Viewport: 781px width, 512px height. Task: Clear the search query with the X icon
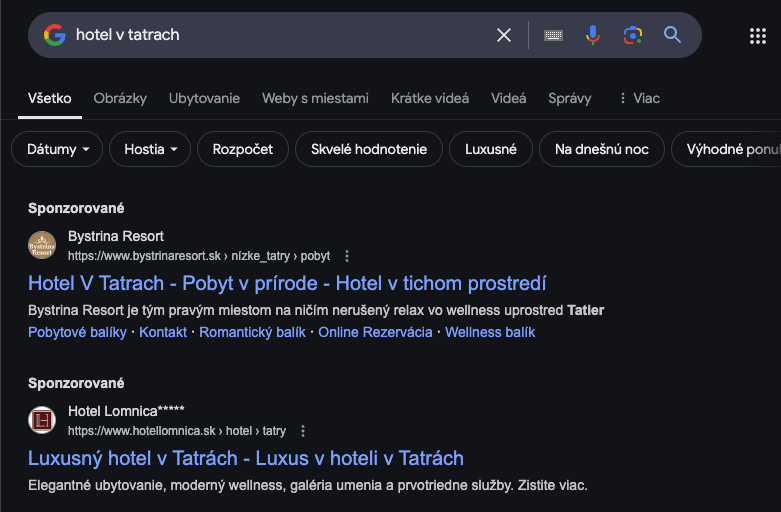(x=504, y=35)
